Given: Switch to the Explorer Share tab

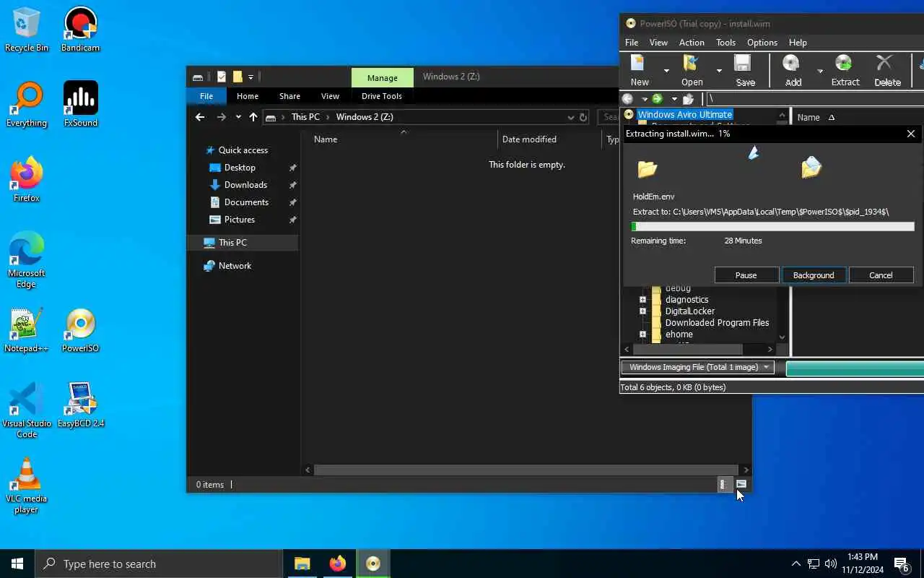Looking at the screenshot, I should pos(289,96).
